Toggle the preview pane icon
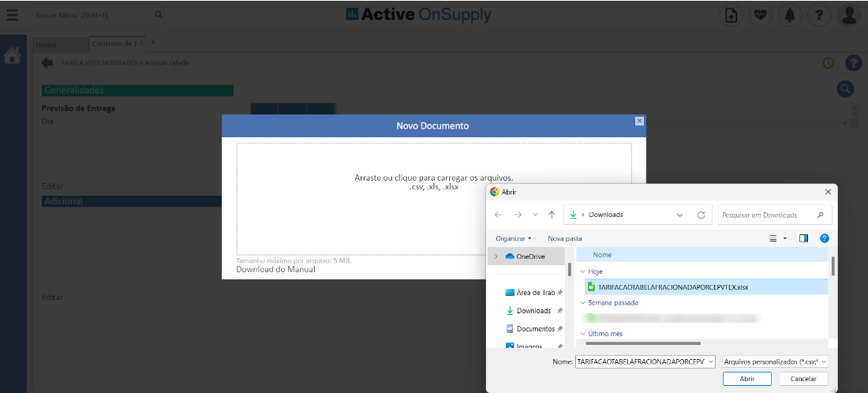This screenshot has height=393, width=868. [804, 238]
